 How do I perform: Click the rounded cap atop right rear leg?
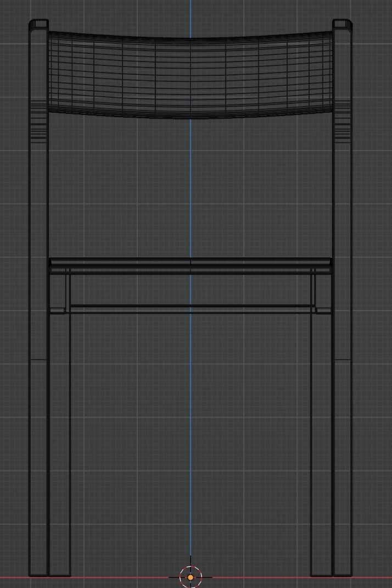[x=342, y=24]
